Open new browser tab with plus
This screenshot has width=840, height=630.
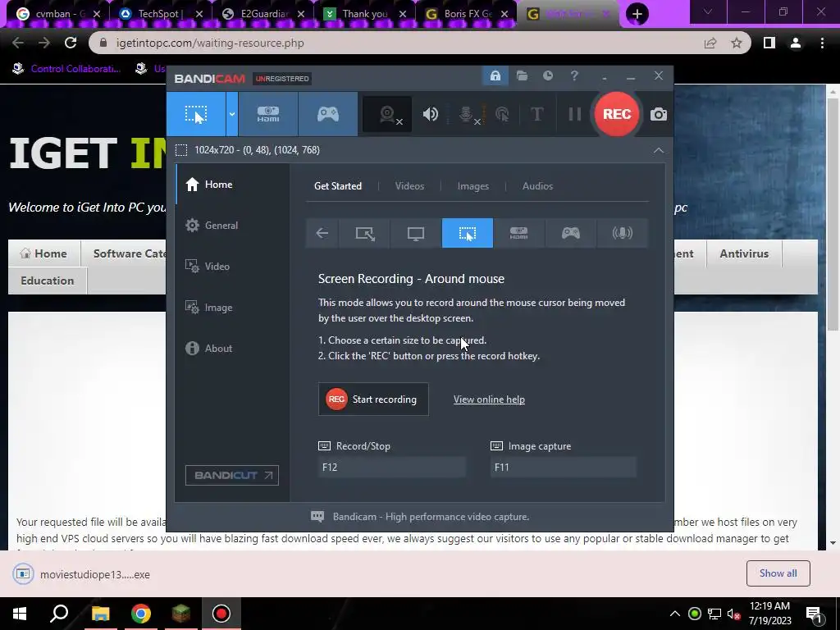637,14
